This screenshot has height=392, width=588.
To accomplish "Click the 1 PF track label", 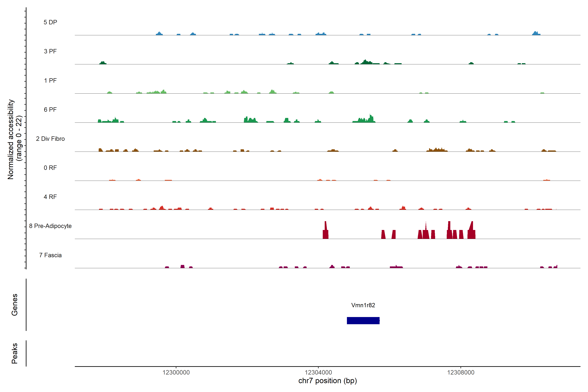I will coord(50,81).
